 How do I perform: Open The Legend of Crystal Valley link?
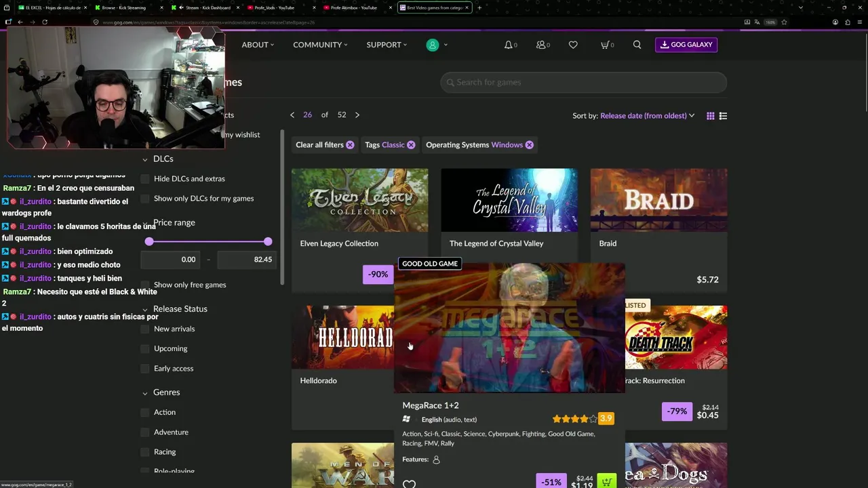tap(496, 243)
